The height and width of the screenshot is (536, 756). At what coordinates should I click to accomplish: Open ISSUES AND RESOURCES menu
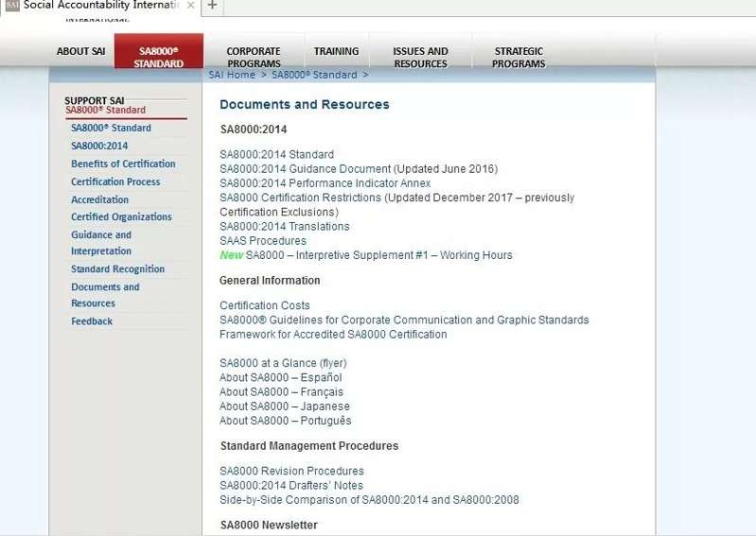click(420, 57)
